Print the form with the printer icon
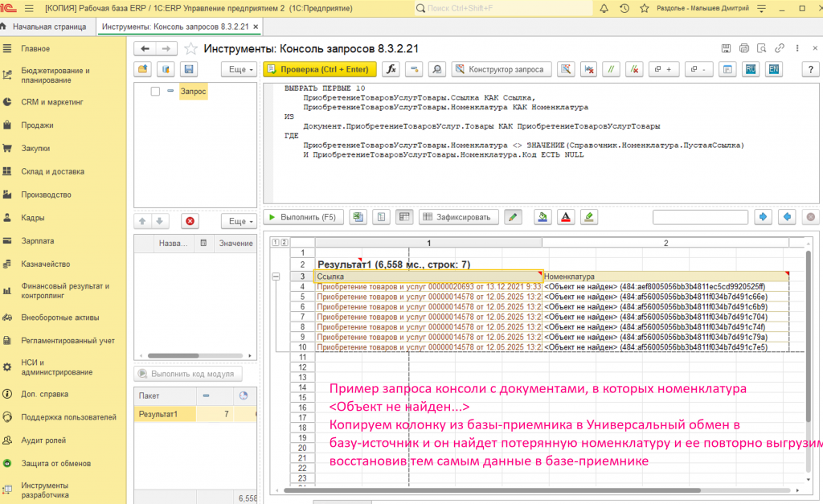 point(743,48)
